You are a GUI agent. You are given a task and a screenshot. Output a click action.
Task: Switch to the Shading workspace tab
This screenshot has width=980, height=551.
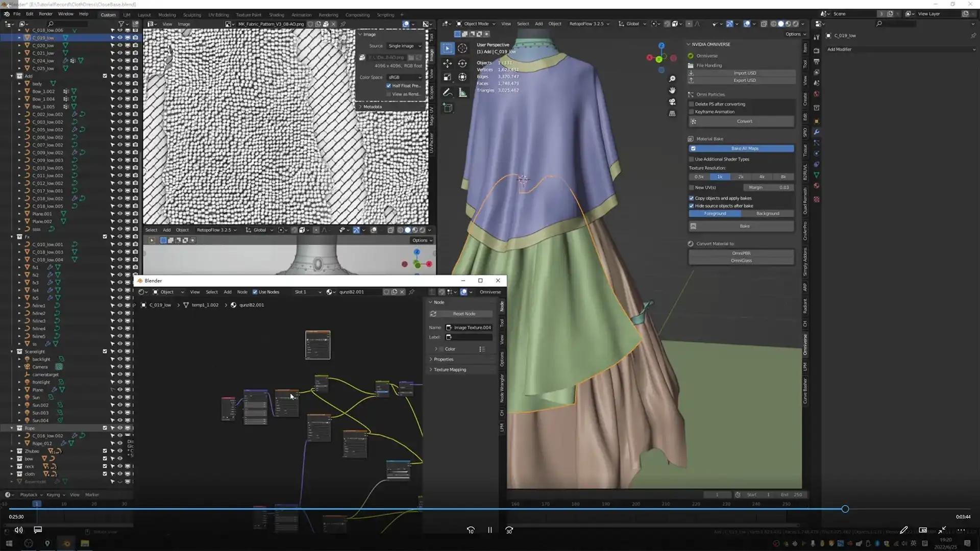click(276, 15)
